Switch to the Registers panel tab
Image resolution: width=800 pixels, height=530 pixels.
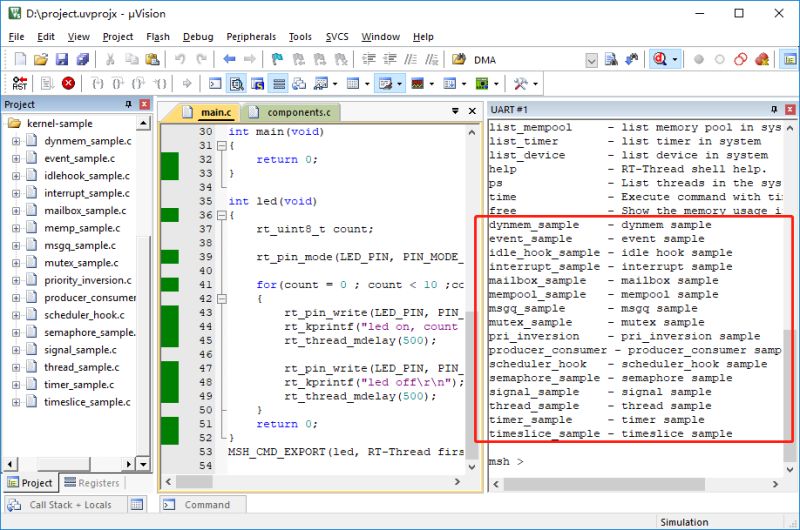coord(92,483)
